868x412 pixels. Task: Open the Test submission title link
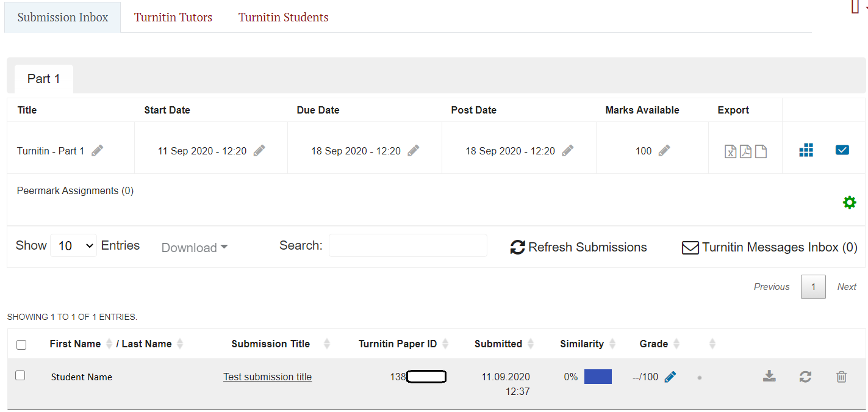[267, 377]
